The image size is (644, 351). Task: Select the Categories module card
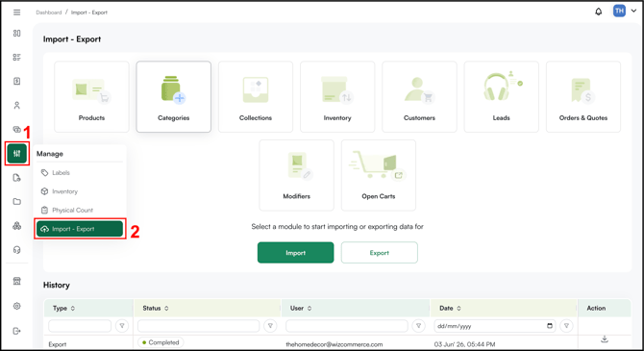174,97
